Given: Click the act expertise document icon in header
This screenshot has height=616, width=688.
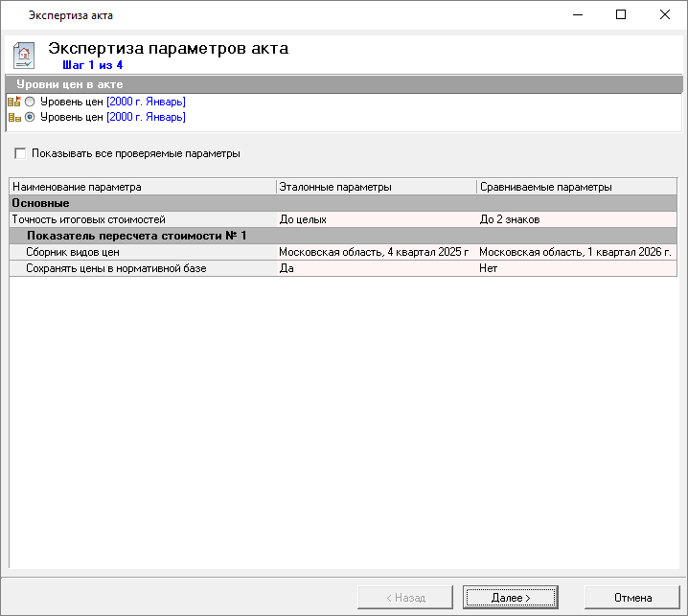Looking at the screenshot, I should [24, 55].
